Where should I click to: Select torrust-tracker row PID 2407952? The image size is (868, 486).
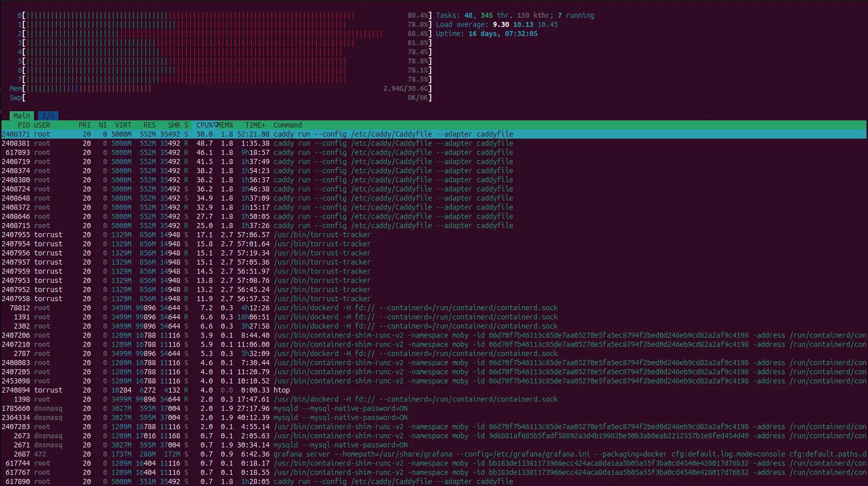click(434, 289)
